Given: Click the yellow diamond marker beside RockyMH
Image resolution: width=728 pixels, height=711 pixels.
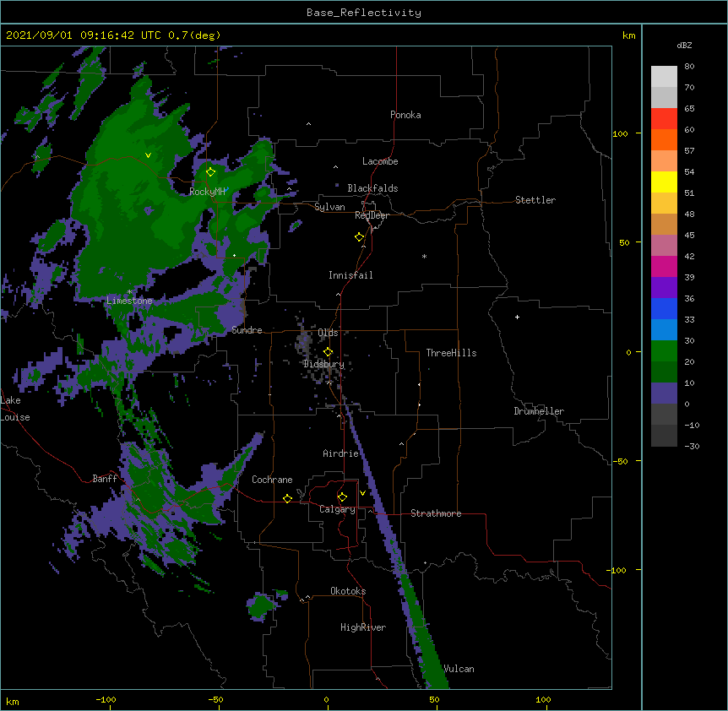Looking at the screenshot, I should (210, 172).
